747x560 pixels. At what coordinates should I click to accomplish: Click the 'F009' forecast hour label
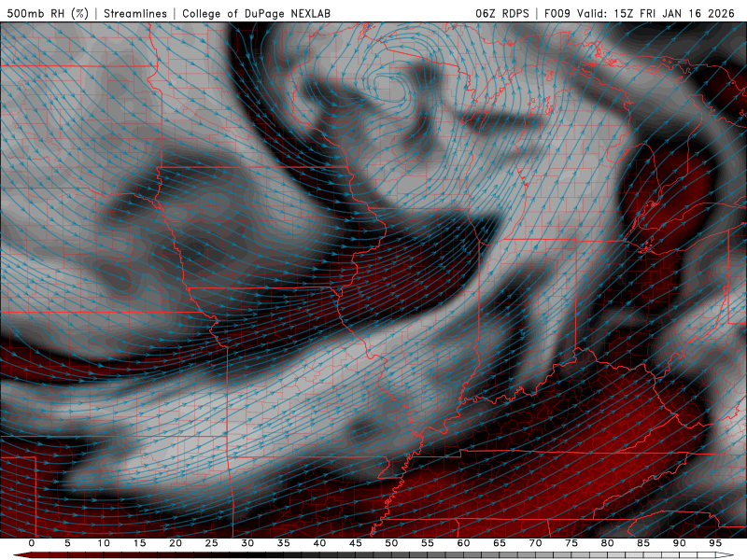pos(557,13)
